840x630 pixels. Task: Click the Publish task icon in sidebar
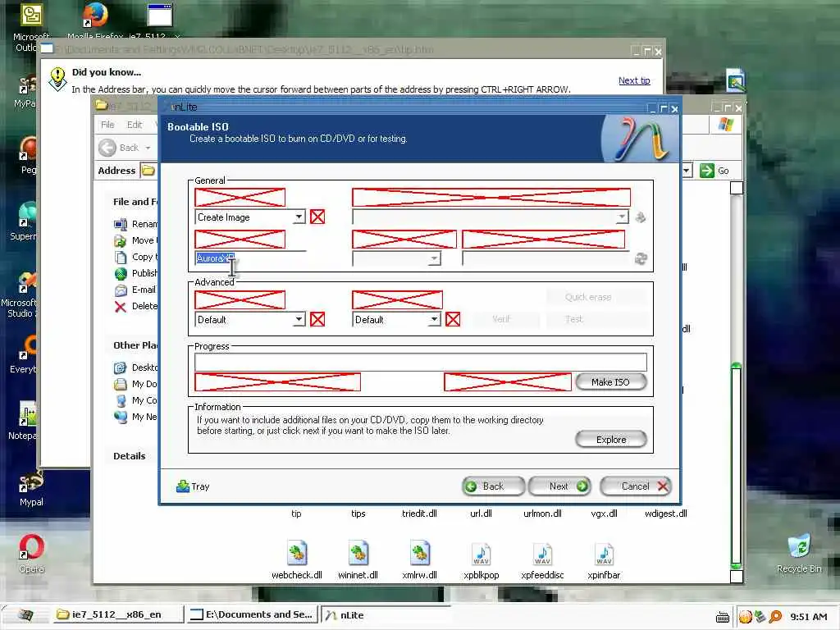pos(120,273)
